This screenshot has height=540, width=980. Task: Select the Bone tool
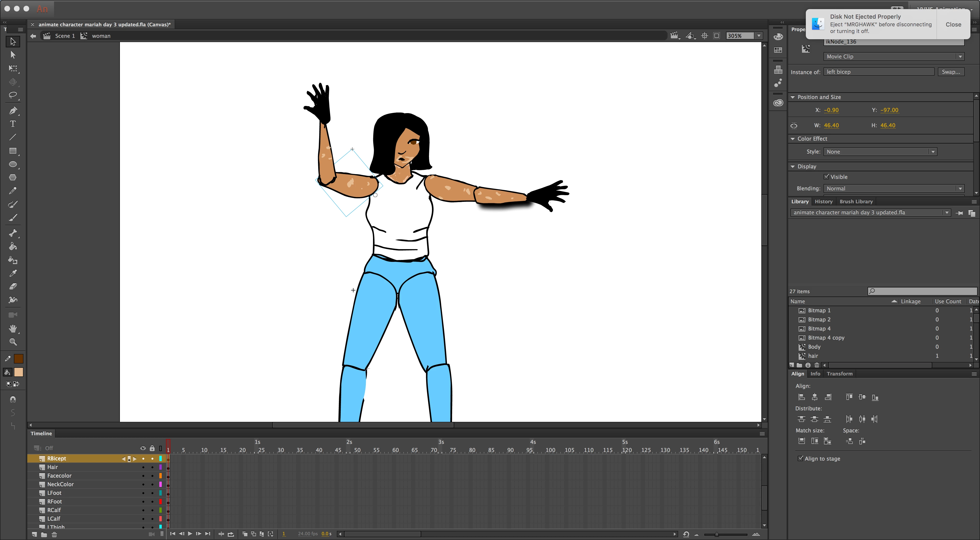pyautogui.click(x=13, y=233)
